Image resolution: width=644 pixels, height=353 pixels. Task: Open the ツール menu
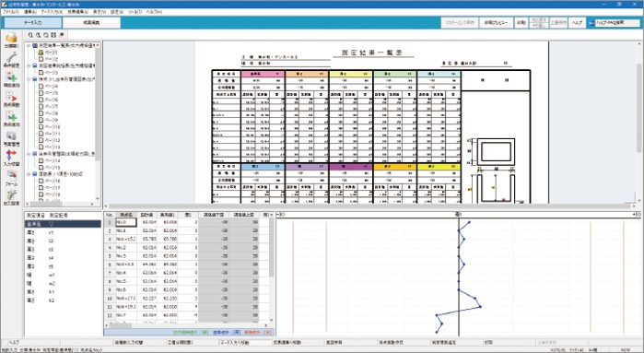pos(135,12)
